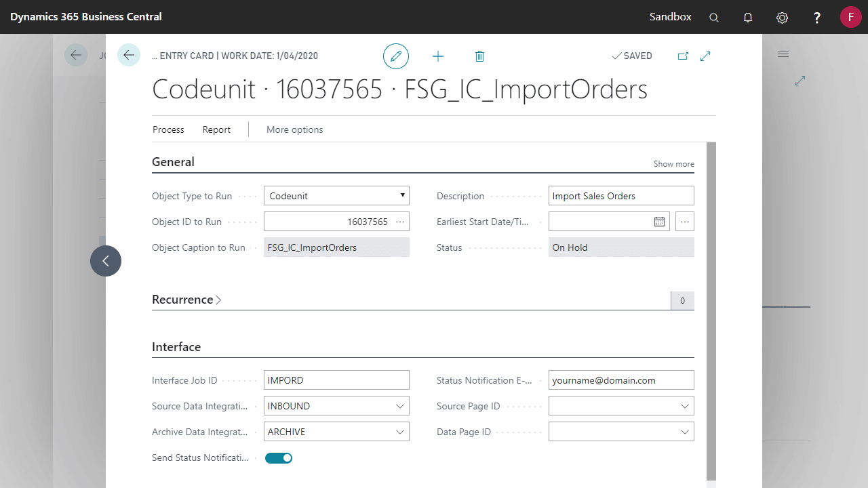Click ellipsis button next to Earliest Start Date
The image size is (868, 488).
[685, 222]
